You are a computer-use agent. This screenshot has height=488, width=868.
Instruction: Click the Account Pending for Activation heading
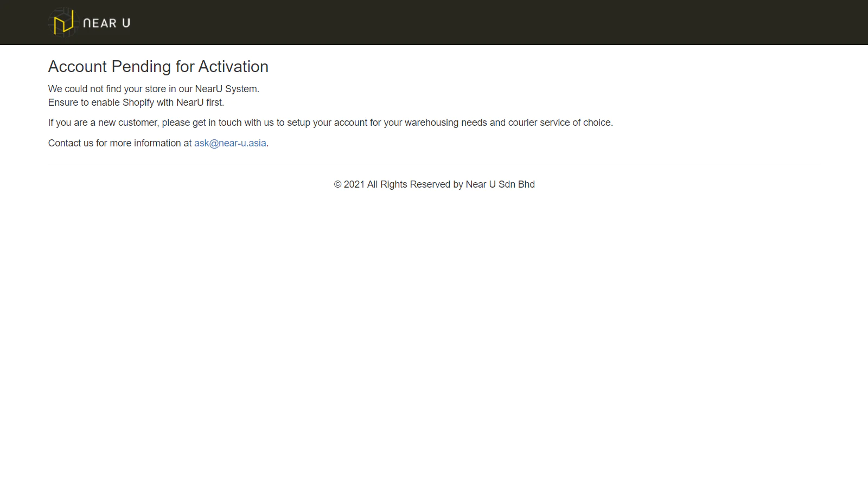158,67
